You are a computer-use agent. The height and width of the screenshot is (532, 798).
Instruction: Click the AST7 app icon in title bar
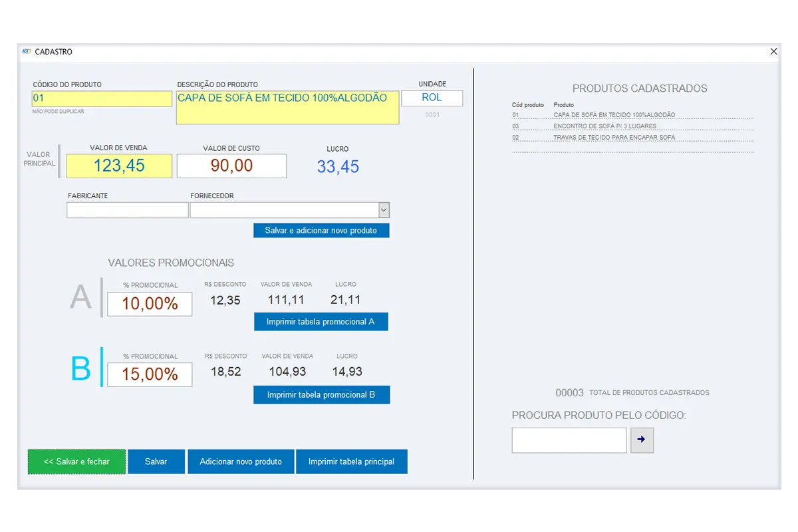click(x=27, y=51)
